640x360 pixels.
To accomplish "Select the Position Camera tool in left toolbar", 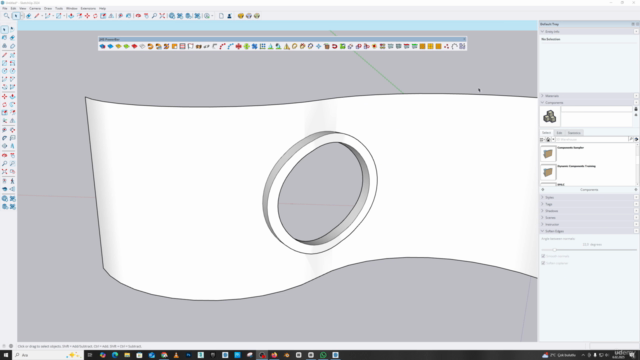I will 4,181.
